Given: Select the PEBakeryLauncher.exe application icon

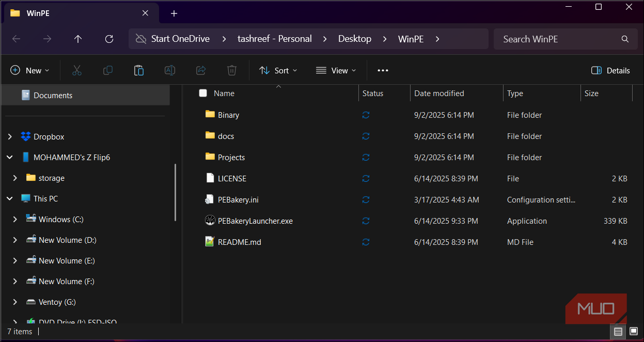Looking at the screenshot, I should click(x=210, y=221).
